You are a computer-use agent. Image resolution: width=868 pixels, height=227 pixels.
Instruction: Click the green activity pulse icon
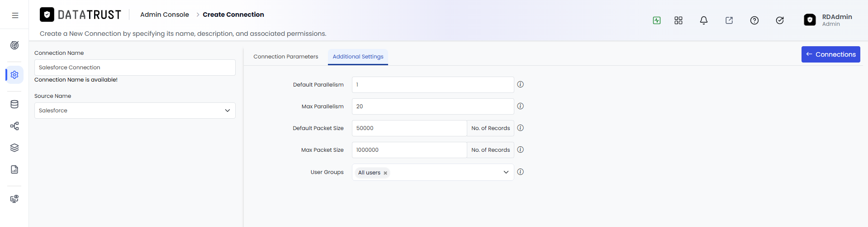click(657, 20)
